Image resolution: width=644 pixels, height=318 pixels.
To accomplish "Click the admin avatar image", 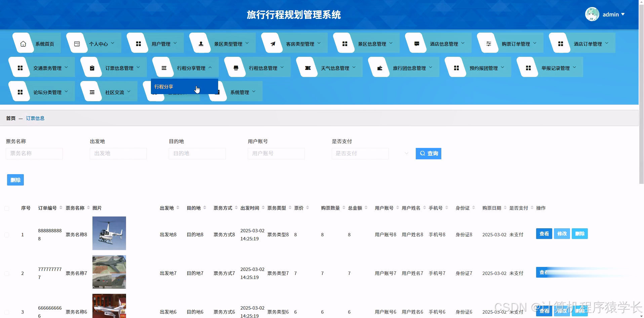I will [592, 14].
